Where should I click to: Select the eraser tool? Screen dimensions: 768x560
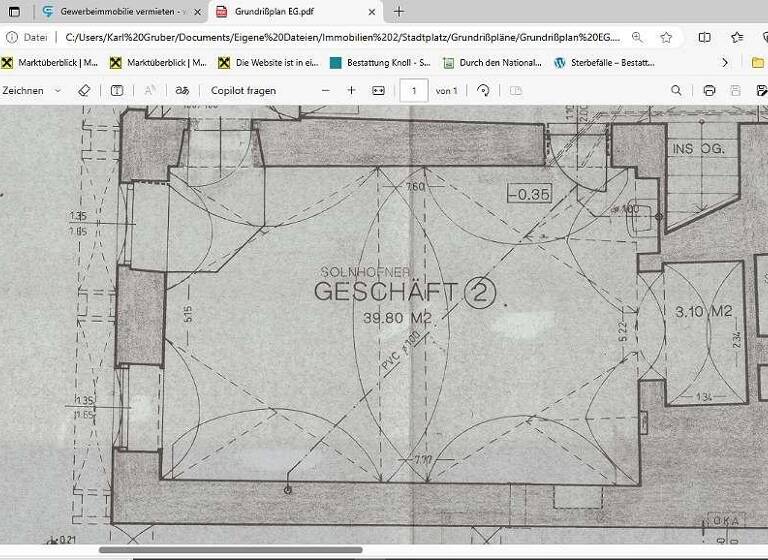(x=84, y=91)
